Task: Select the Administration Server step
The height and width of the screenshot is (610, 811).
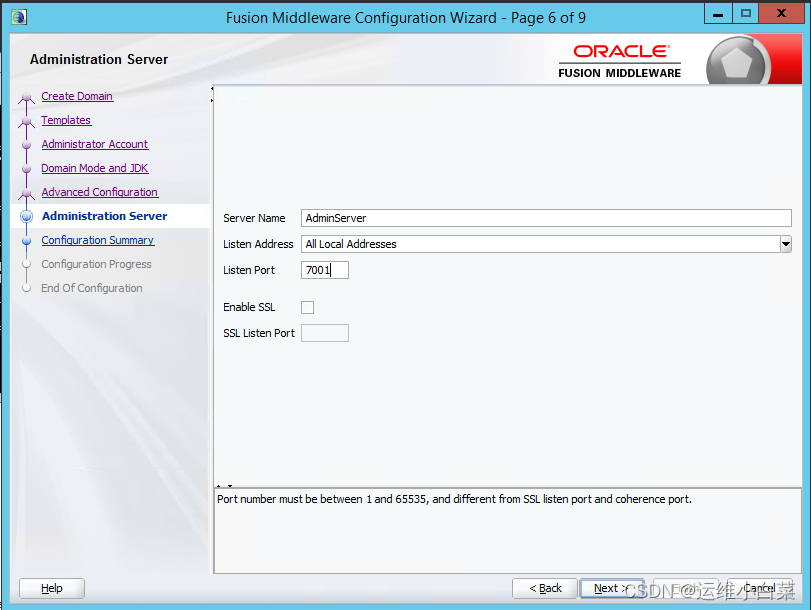Action: (x=104, y=216)
